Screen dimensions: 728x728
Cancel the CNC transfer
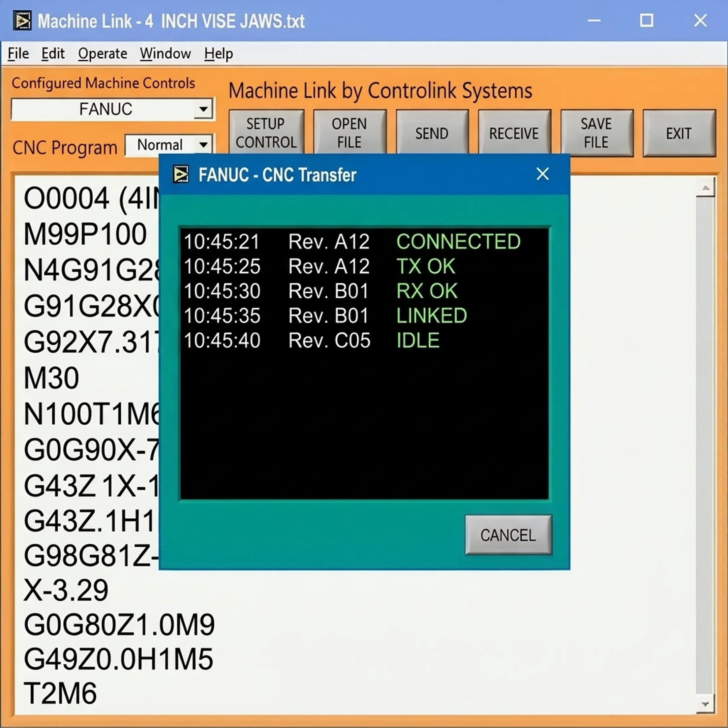508,535
